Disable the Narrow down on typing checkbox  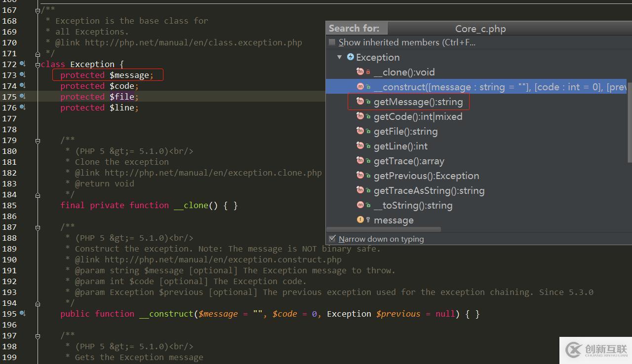click(333, 238)
